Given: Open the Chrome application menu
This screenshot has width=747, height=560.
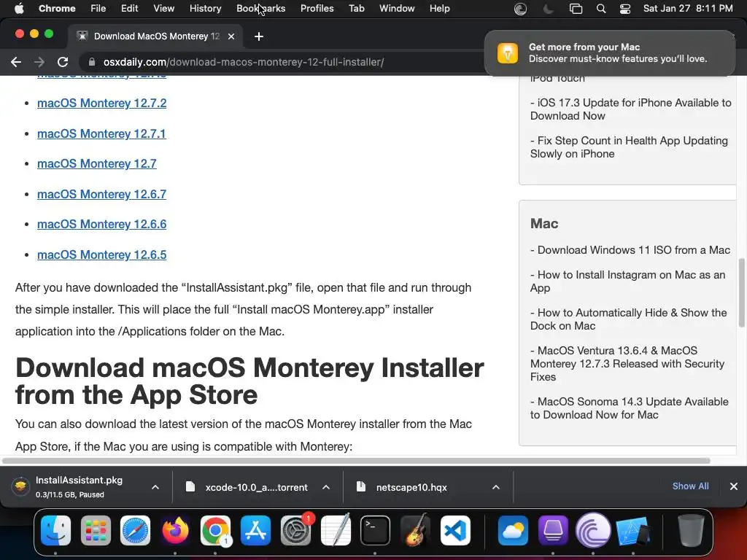Looking at the screenshot, I should [57, 9].
